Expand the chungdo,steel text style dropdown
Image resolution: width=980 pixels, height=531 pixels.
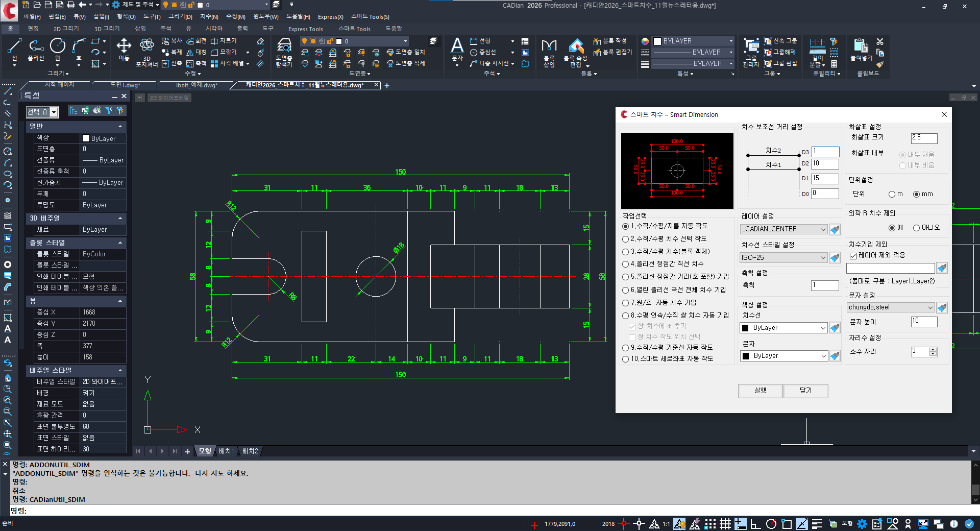890,307
